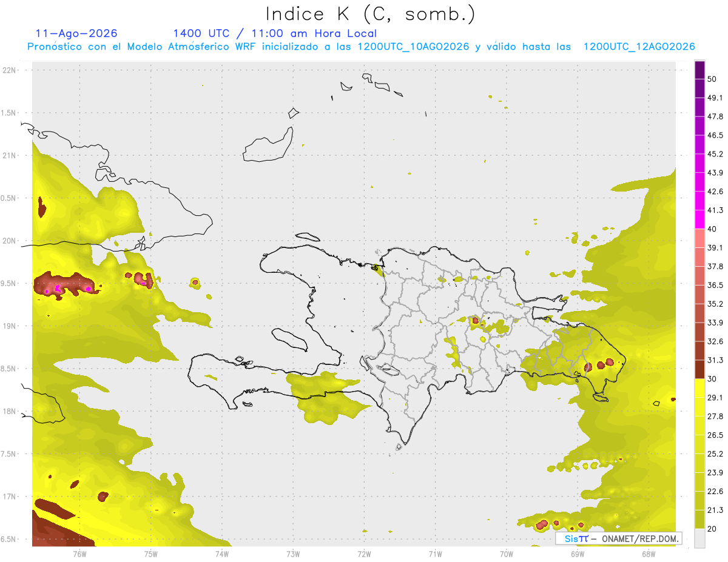Click the '25.2' value on color scale
Image resolution: width=728 pixels, height=562 pixels.
click(715, 454)
